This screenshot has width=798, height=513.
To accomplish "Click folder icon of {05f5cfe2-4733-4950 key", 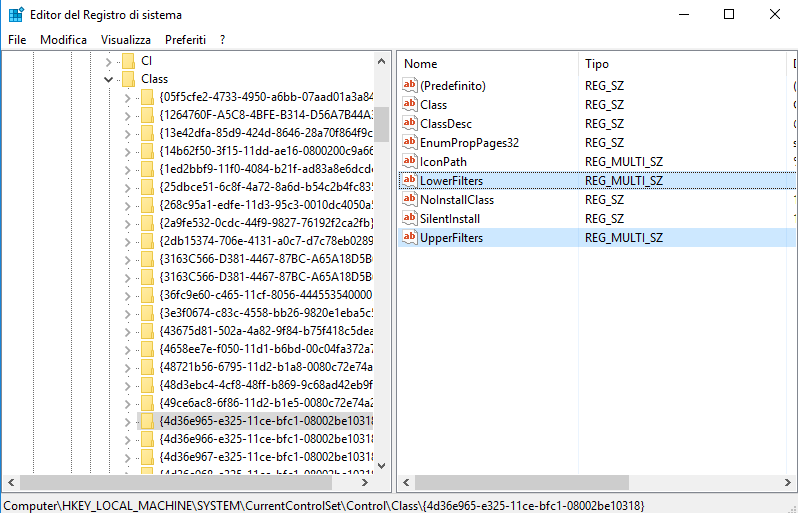I will tap(147, 97).
